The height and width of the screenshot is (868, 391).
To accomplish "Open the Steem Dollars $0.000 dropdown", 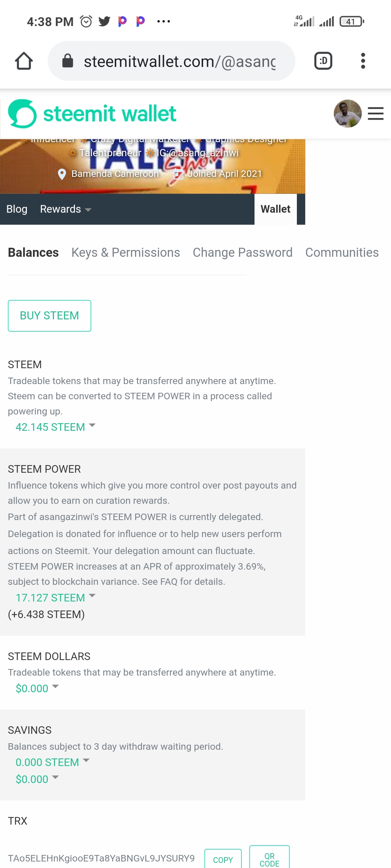I will coord(37,688).
